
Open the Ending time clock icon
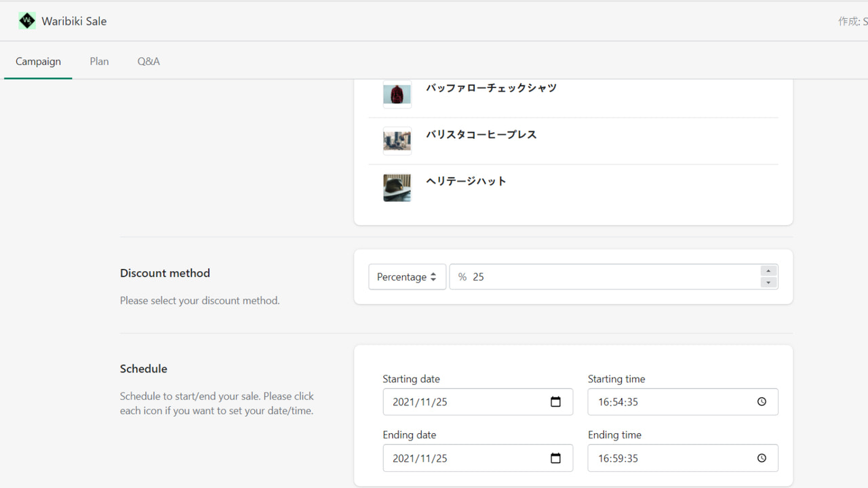pyautogui.click(x=762, y=457)
